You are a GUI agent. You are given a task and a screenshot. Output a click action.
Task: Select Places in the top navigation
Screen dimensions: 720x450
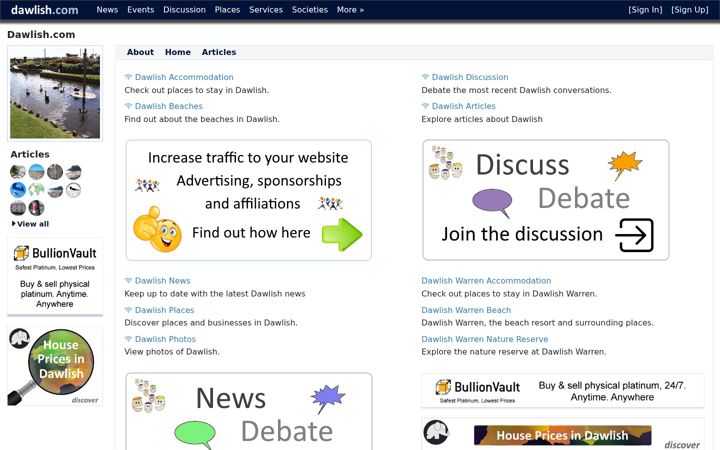(x=227, y=10)
